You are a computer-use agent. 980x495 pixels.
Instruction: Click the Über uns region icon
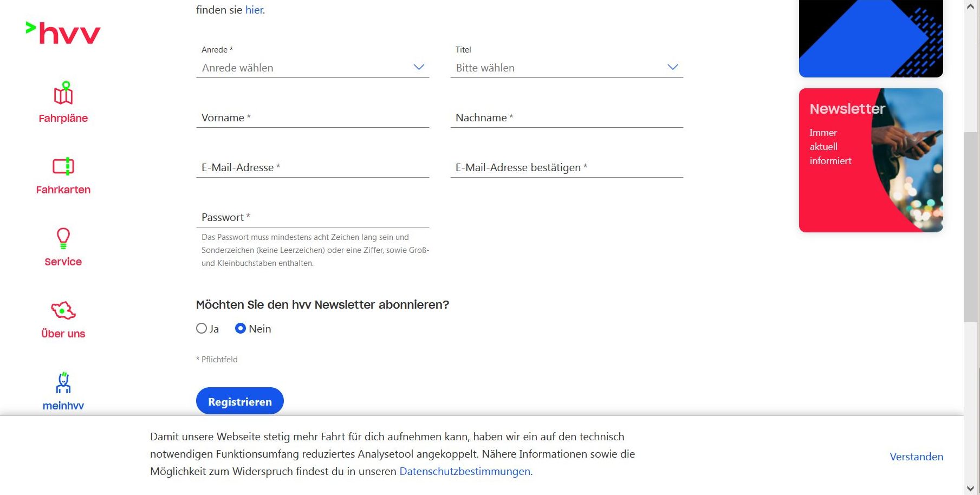[x=63, y=310]
